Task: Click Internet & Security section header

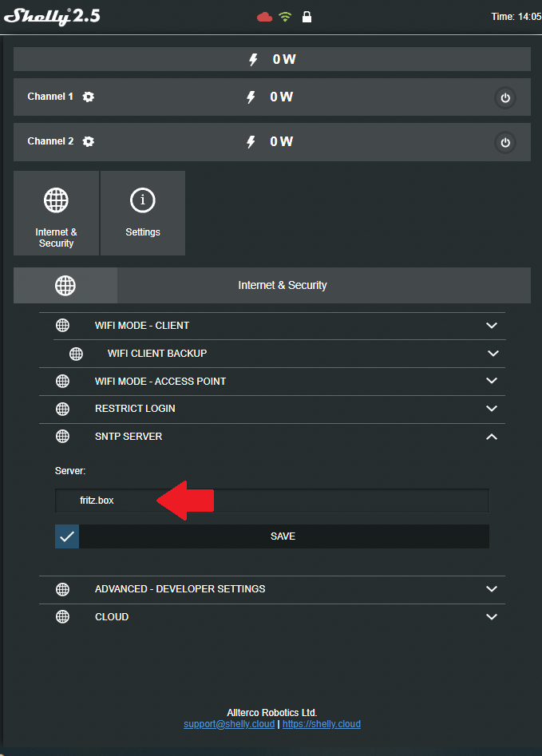Action: pos(272,286)
